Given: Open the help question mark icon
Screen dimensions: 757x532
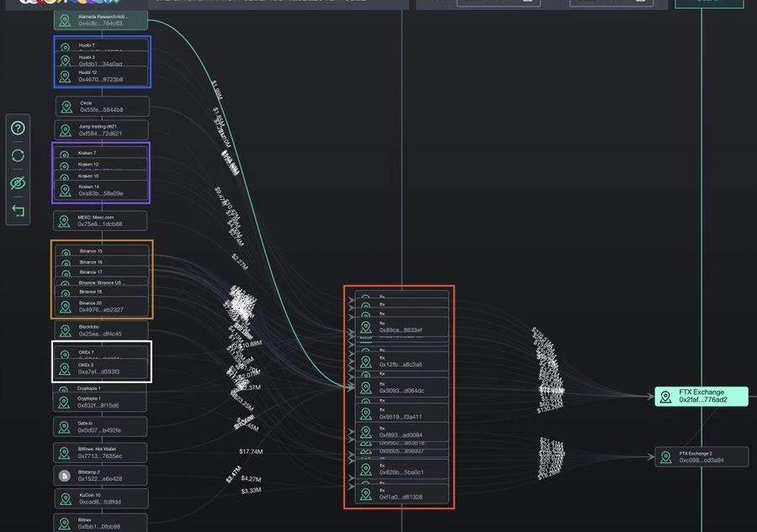Looking at the screenshot, I should pyautogui.click(x=19, y=129).
